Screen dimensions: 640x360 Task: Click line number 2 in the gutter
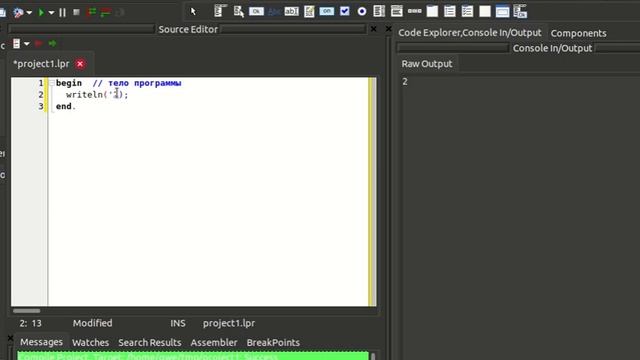click(x=41, y=95)
